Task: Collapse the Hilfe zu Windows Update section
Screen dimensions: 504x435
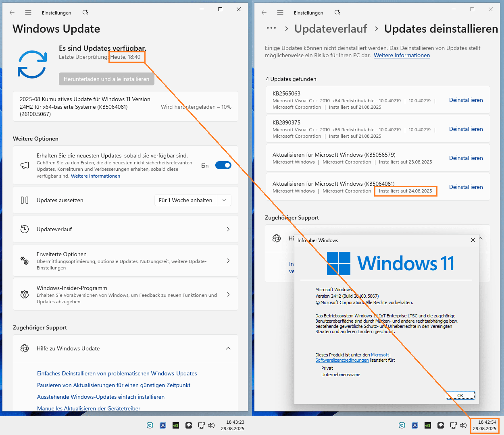Action: 228,348
